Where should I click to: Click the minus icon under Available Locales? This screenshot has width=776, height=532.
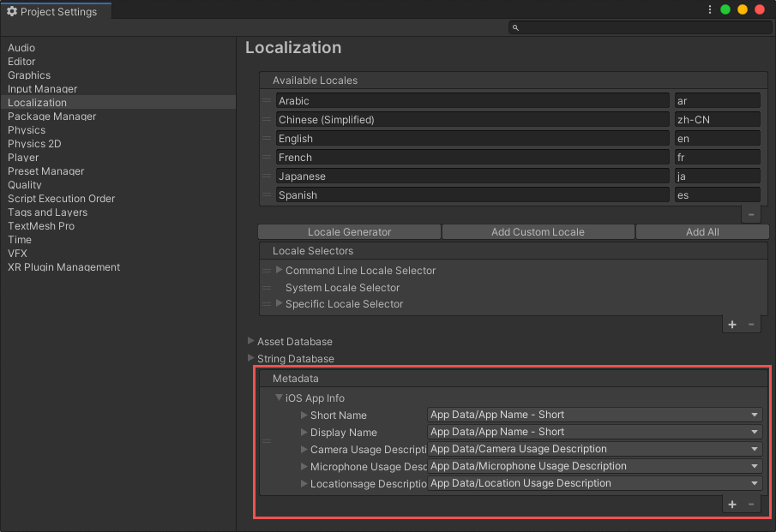(751, 215)
